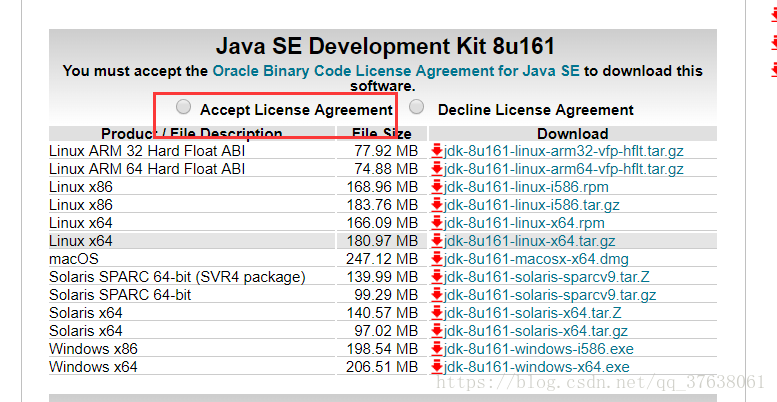Open Oracle Binary Code License Agreement link

[396, 71]
